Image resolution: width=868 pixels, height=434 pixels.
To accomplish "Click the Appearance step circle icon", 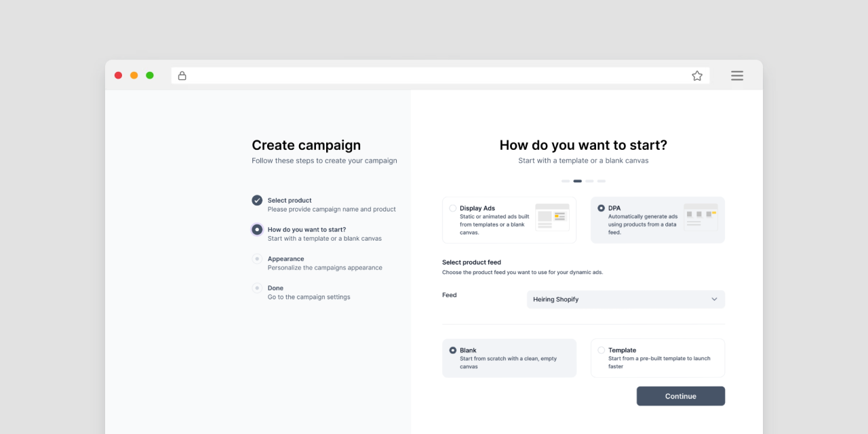I will pyautogui.click(x=257, y=258).
